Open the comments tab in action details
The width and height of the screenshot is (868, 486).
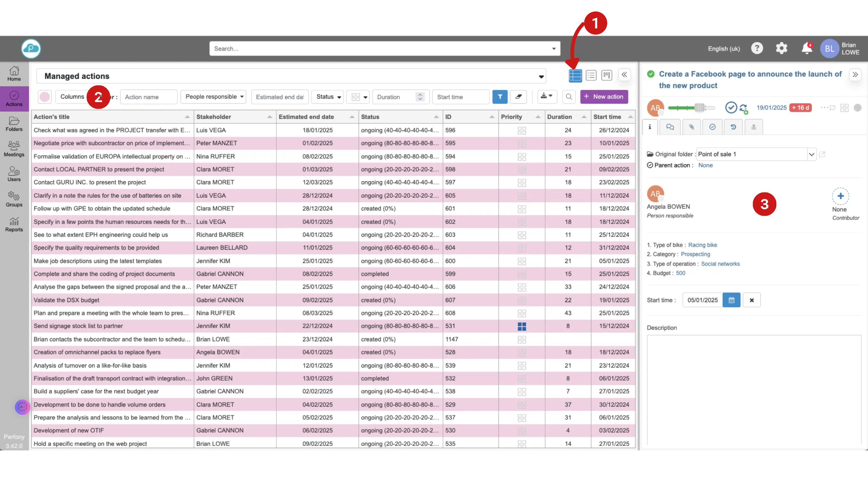(670, 127)
